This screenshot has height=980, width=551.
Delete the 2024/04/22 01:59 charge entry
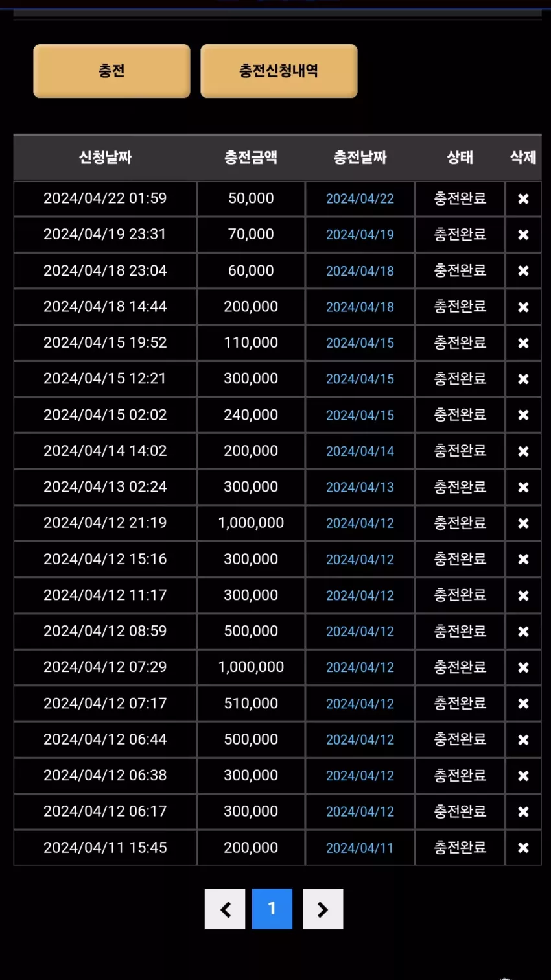pyautogui.click(x=523, y=199)
